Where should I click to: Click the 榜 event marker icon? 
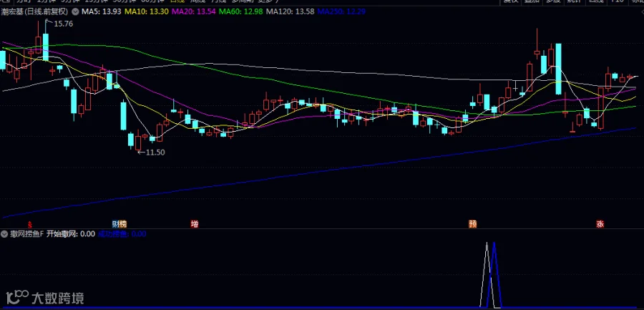pyautogui.click(x=123, y=224)
